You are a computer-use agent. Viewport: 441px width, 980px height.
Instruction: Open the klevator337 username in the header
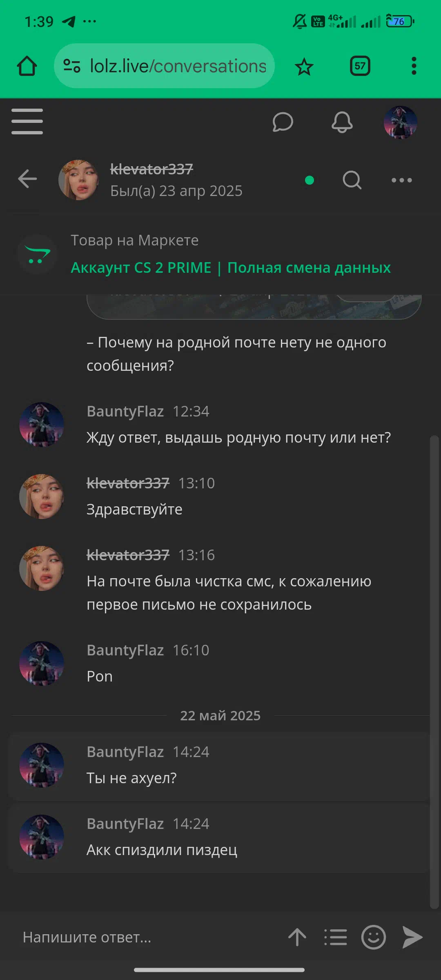coord(151,169)
